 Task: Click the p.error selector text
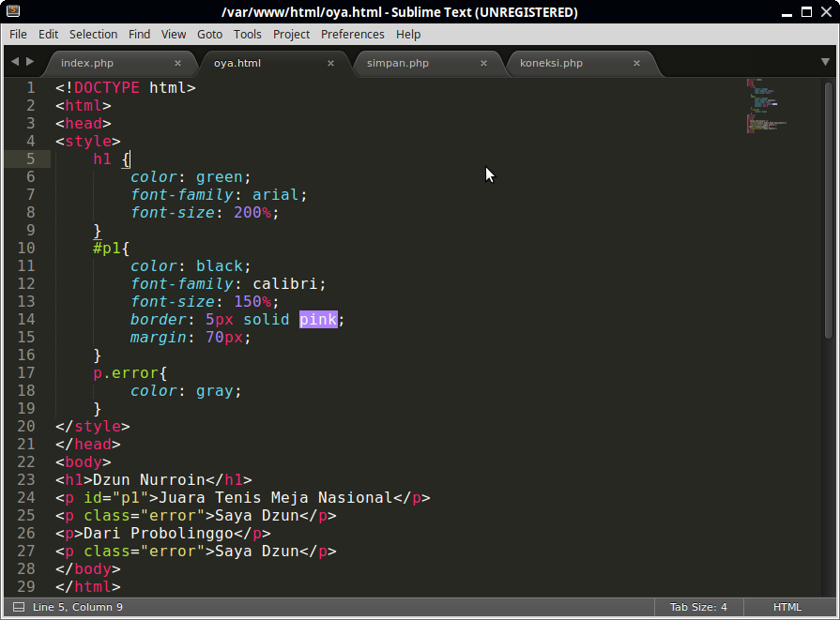[x=126, y=373]
